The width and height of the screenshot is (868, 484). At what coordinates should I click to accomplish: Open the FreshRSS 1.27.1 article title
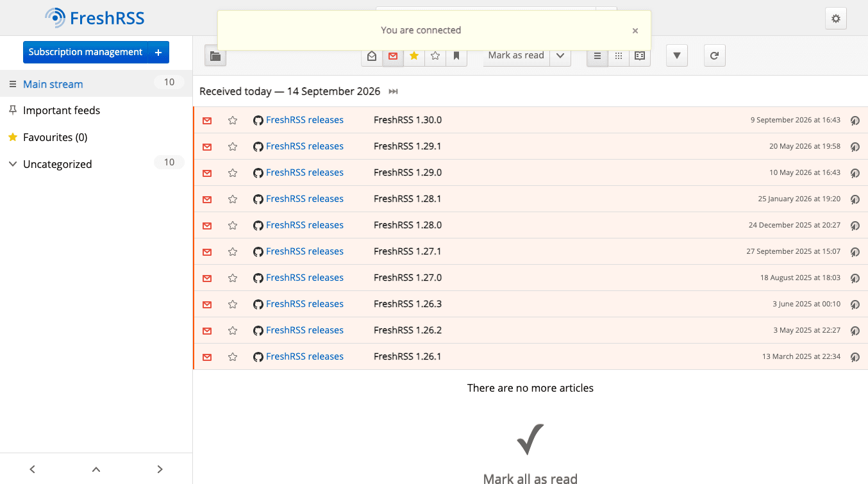click(x=408, y=251)
